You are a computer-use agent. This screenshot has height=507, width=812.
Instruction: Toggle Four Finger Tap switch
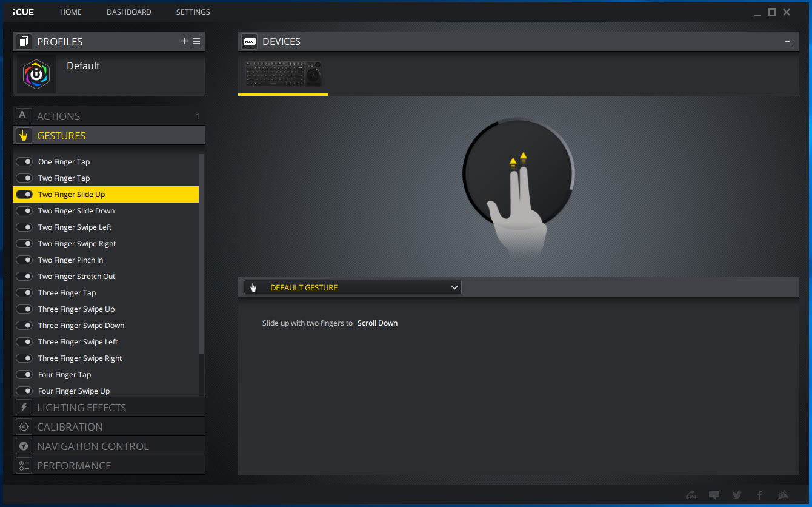[x=24, y=375]
